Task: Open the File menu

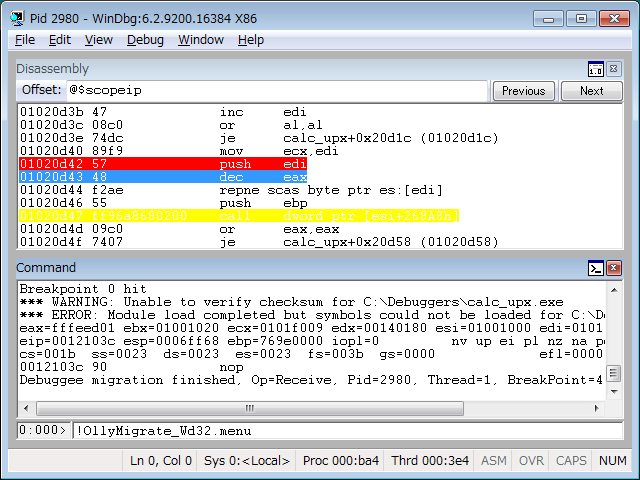Action: coord(25,40)
